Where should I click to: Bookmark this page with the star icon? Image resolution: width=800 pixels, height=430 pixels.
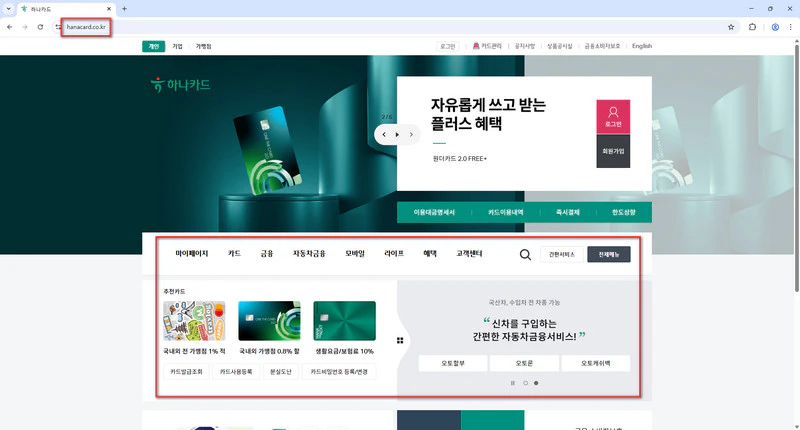(731, 27)
